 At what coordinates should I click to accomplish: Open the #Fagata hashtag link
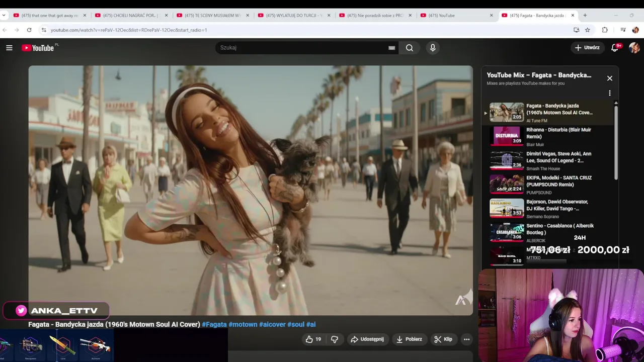click(214, 325)
